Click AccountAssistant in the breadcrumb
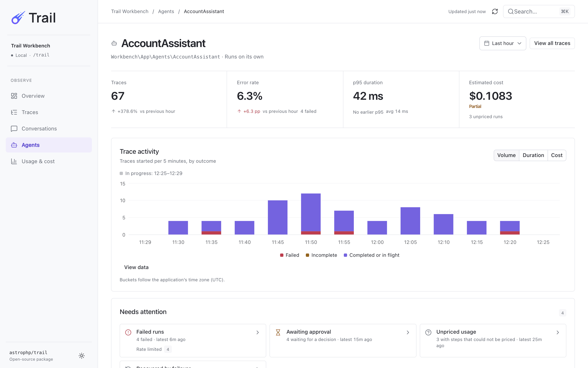588x368 pixels. (x=204, y=11)
